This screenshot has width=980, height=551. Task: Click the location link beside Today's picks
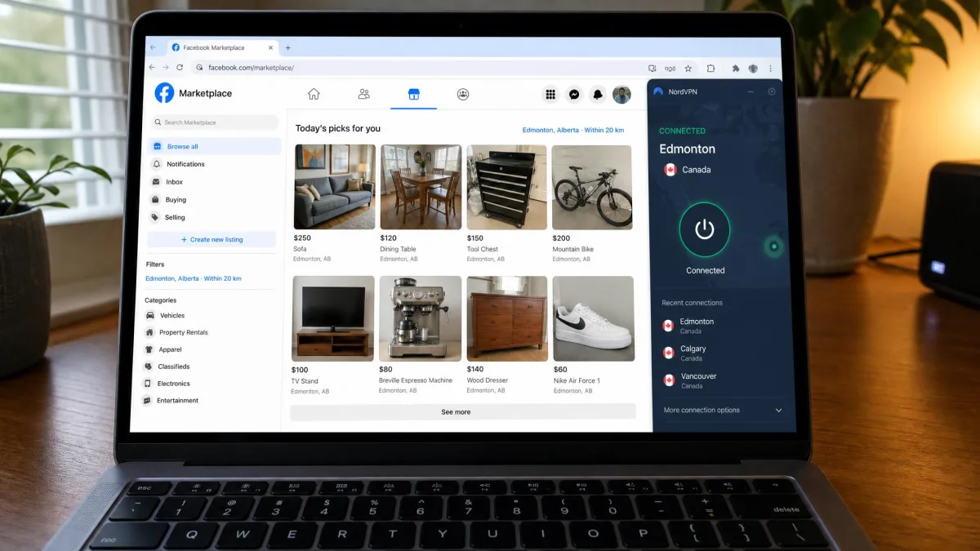click(573, 131)
